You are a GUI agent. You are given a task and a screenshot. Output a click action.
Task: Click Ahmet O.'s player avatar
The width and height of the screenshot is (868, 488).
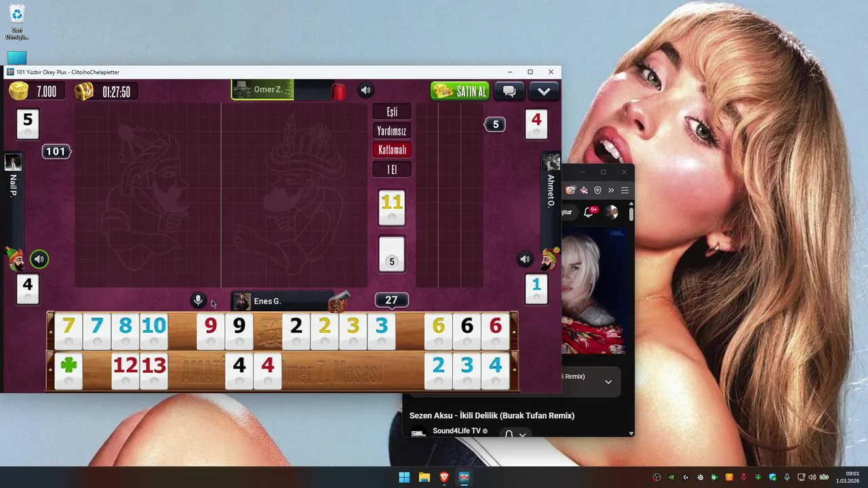tap(551, 163)
